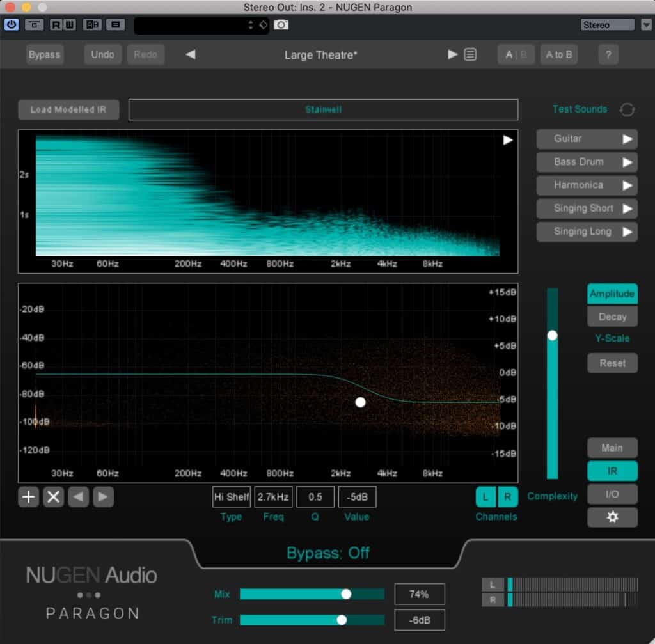Click the 0.5 Q field
The width and height of the screenshot is (655, 644).
click(x=315, y=497)
